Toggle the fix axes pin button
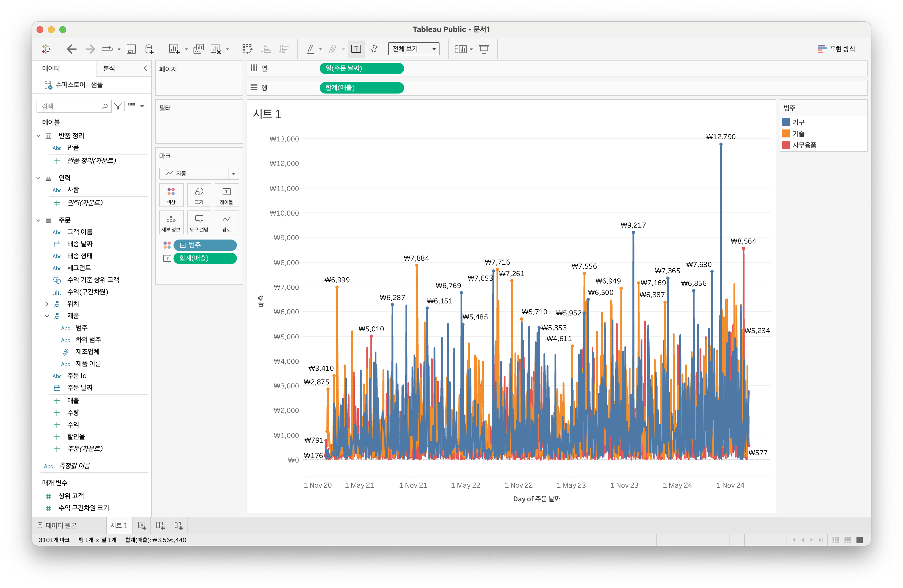This screenshot has height=588, width=903. [374, 49]
